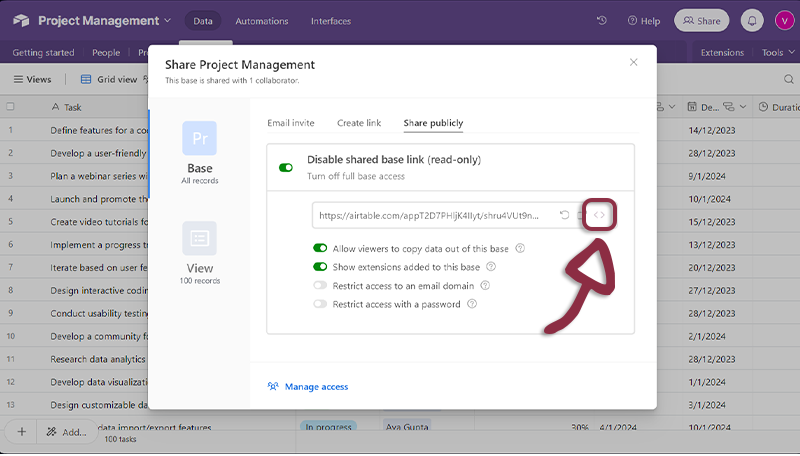Click the Manage access link
Screen dimensions: 800x456
click(x=316, y=386)
